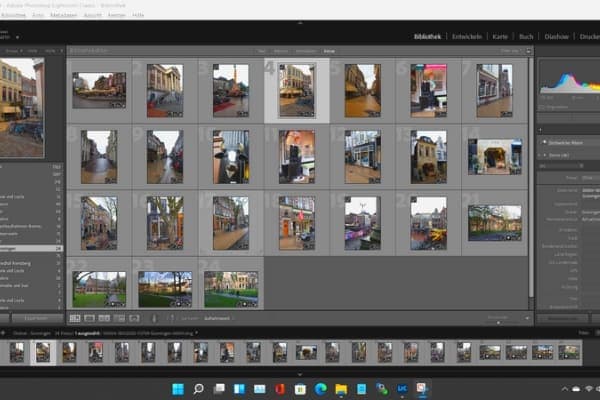Select grid photo number 7
The height and width of the screenshot is (400, 600).
tap(494, 91)
